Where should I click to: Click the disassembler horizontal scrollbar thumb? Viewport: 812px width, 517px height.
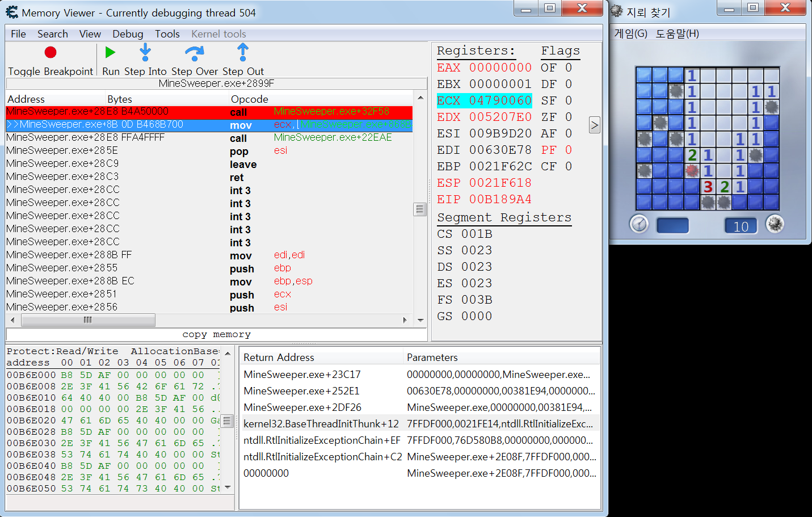[88, 320]
